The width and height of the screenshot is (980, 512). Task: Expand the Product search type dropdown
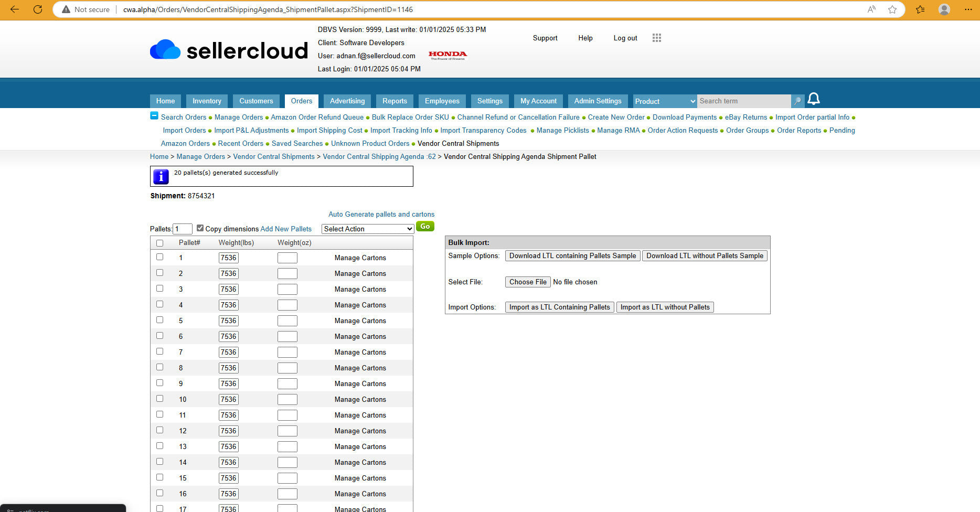pos(665,101)
